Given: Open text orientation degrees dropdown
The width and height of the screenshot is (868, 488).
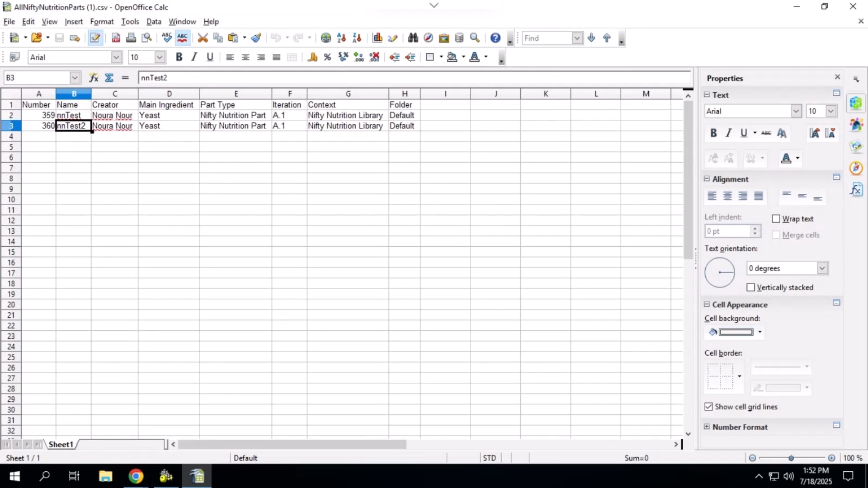Looking at the screenshot, I should point(822,268).
